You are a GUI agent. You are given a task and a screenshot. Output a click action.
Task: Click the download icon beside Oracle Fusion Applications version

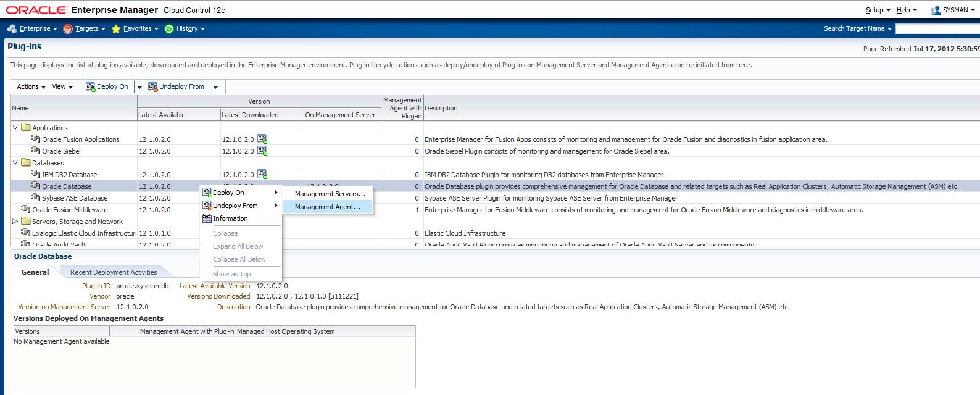pyautogui.click(x=262, y=139)
